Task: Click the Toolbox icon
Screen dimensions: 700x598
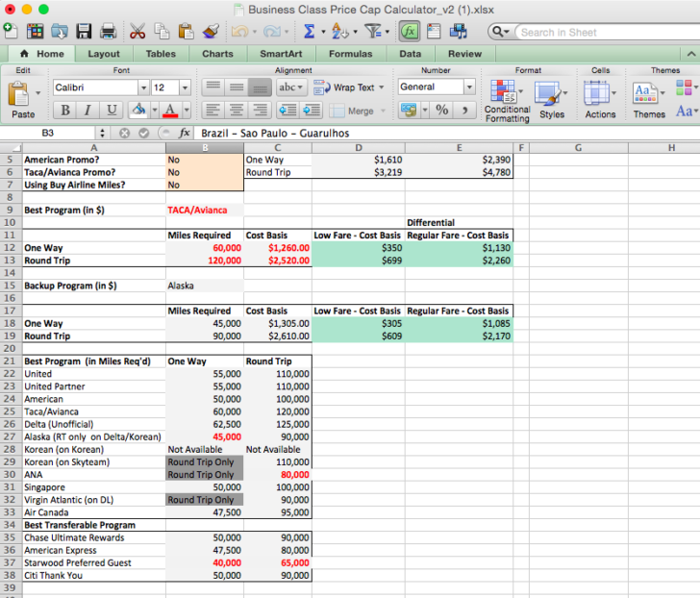Action: click(434, 32)
